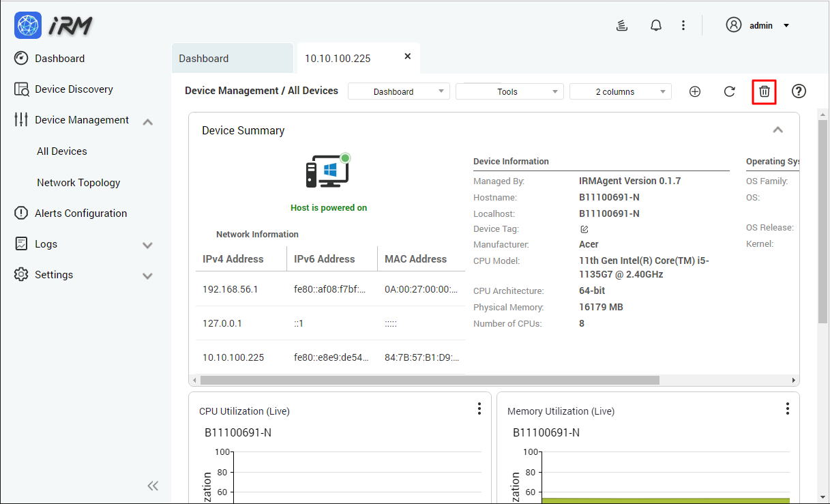Image resolution: width=830 pixels, height=504 pixels.
Task: Collapse the Device Summary panel
Action: point(777,129)
